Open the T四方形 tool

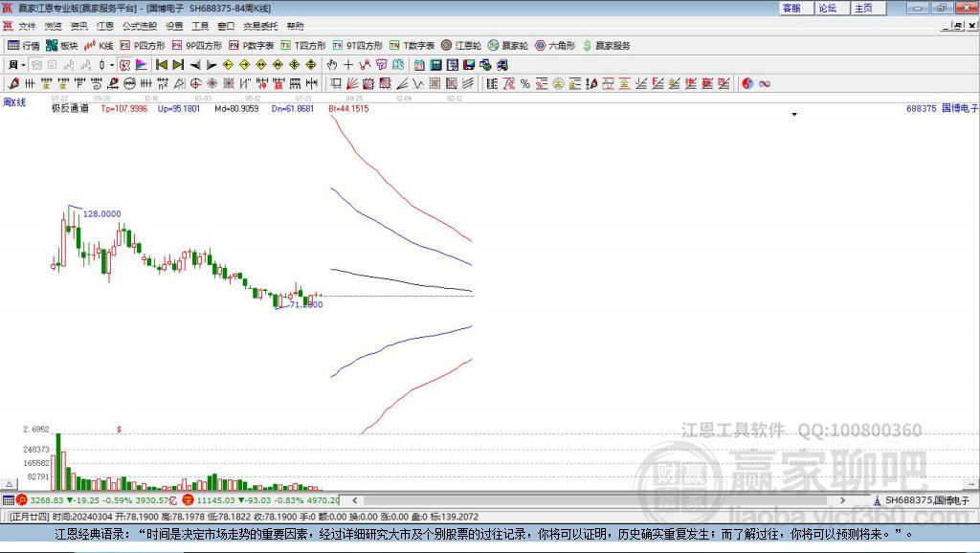click(303, 46)
